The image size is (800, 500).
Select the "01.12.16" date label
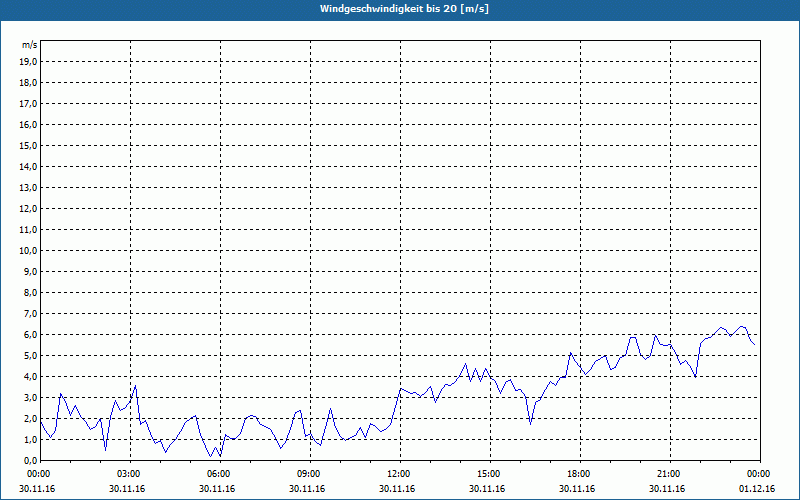tap(757, 489)
